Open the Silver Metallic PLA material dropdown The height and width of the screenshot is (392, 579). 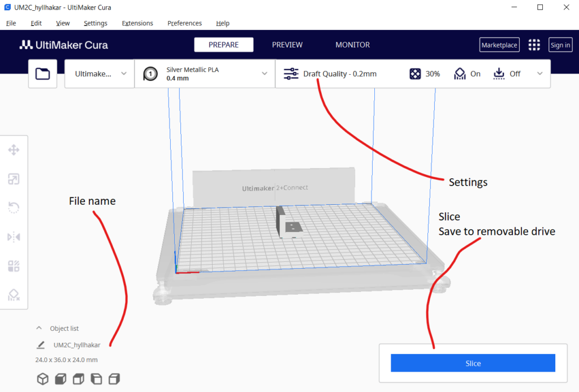point(205,74)
